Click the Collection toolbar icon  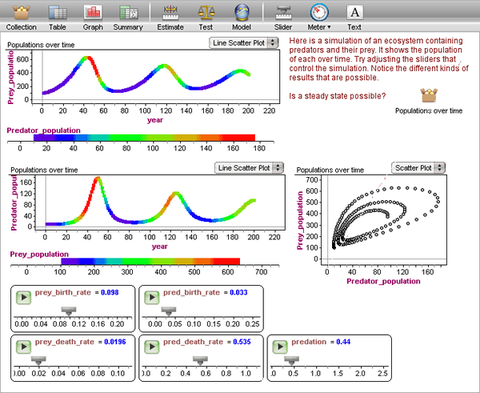click(x=21, y=13)
